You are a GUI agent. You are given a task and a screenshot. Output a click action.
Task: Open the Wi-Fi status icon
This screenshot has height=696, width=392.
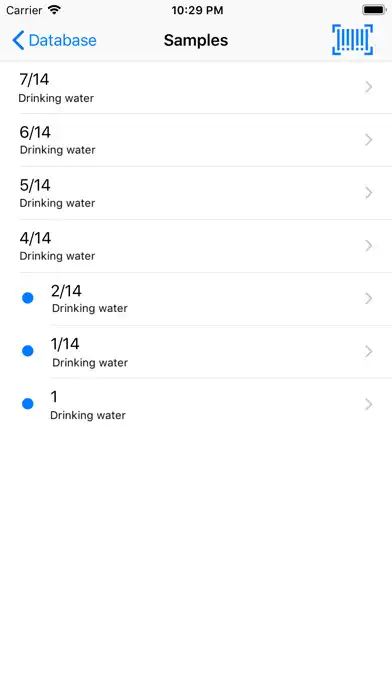(x=54, y=10)
